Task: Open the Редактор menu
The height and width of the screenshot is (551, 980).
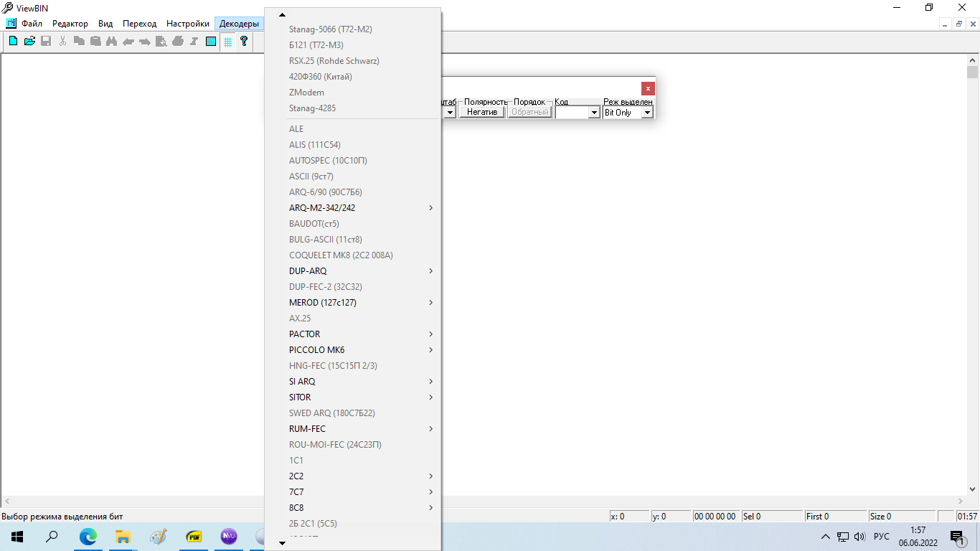Action: 70,24
